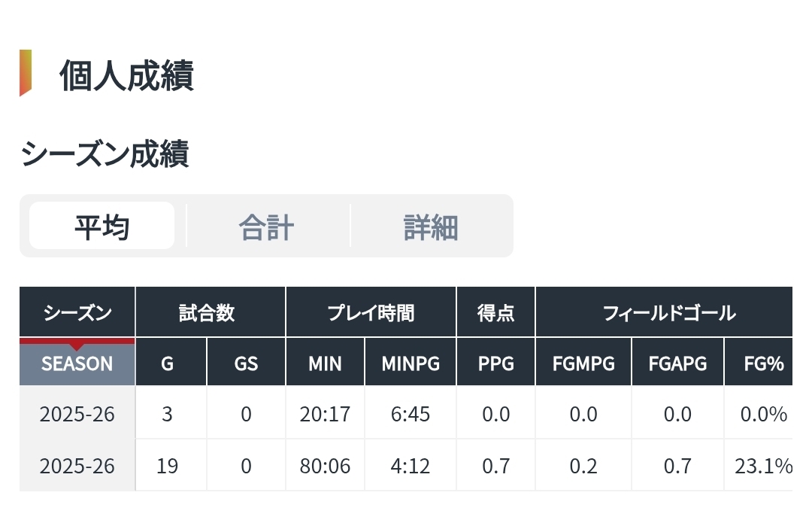This screenshot has height=523, width=812.
Task: Sort by PPG column header
Action: (495, 363)
